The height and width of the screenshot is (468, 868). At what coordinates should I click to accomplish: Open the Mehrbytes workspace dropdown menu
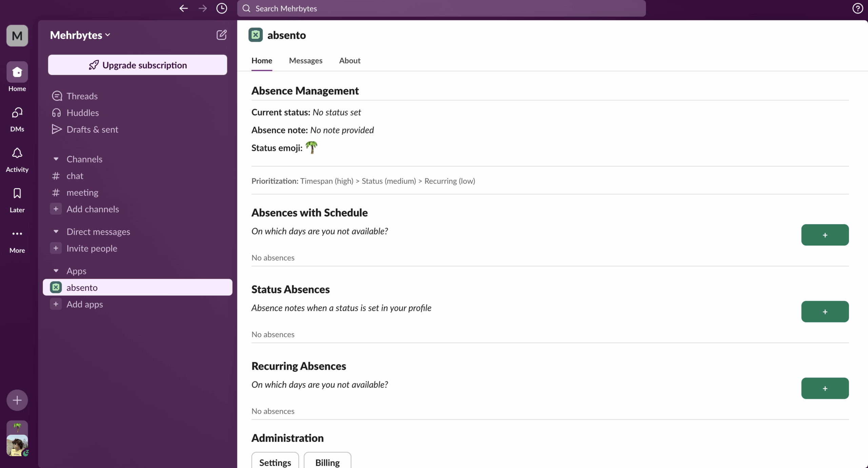(x=80, y=35)
